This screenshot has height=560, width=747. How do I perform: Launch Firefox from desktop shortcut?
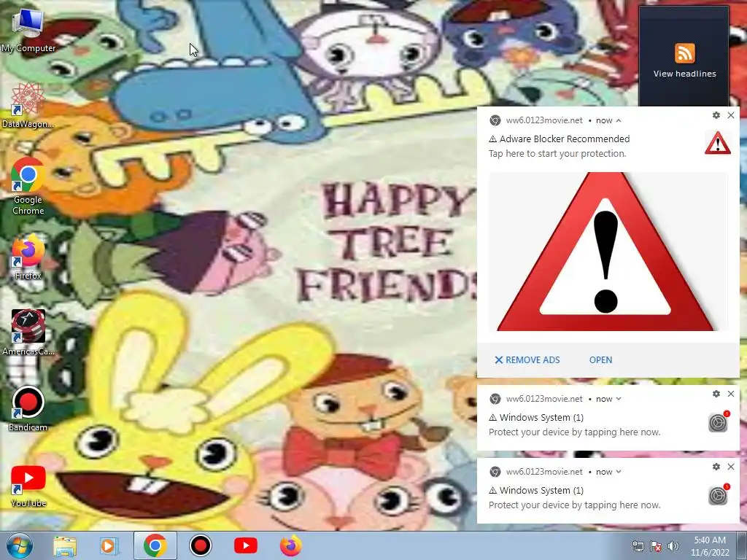(x=28, y=257)
